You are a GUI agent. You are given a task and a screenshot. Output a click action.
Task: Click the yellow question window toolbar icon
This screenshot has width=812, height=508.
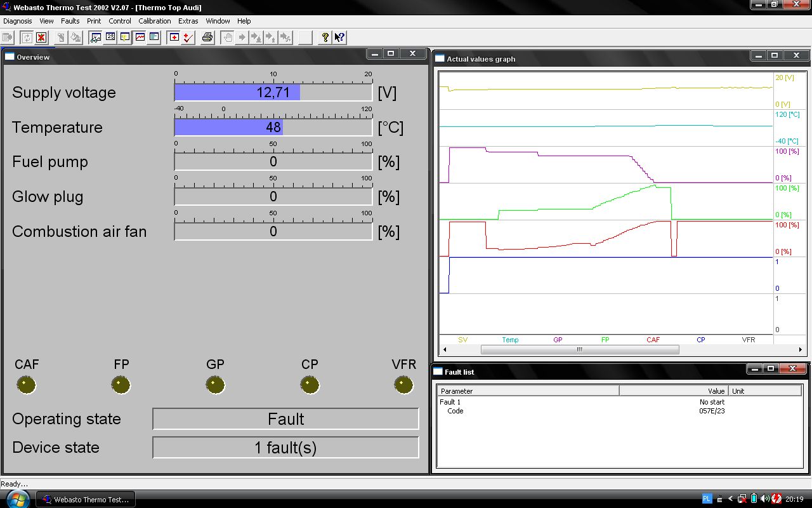click(x=125, y=37)
